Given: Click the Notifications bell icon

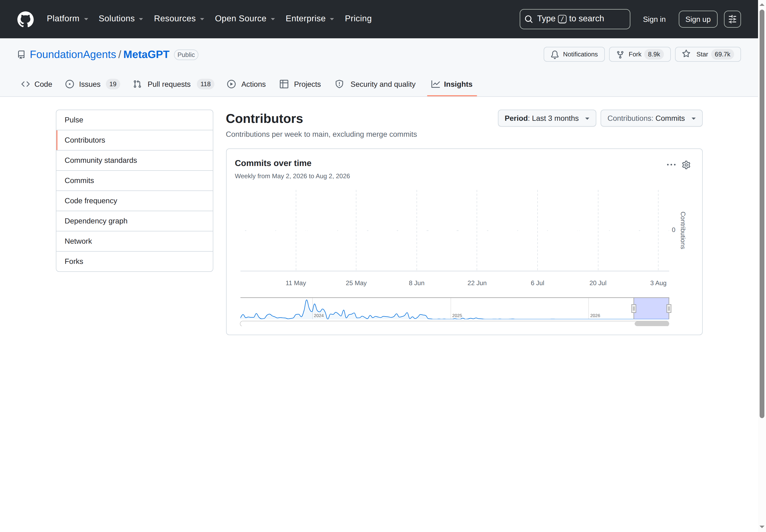Looking at the screenshot, I should [554, 54].
